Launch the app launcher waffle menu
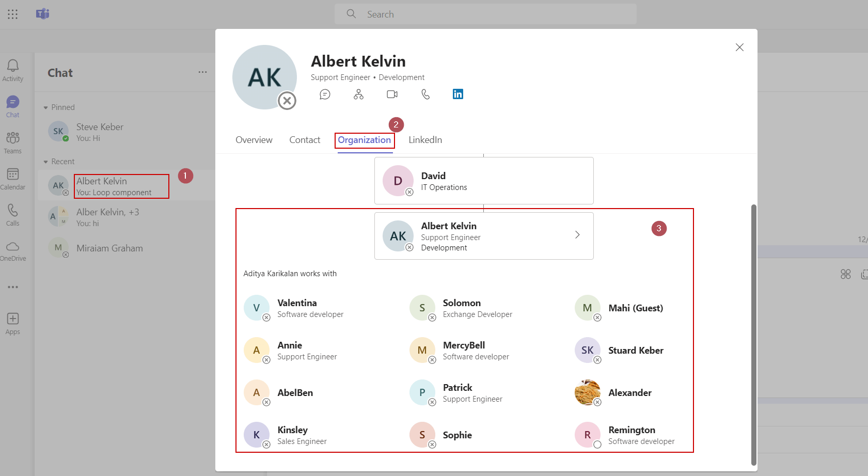This screenshot has width=868, height=476. pyautogui.click(x=13, y=14)
